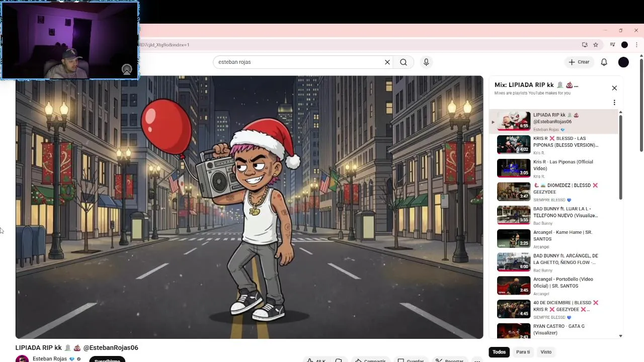The width and height of the screenshot is (644, 362).
Task: Click the Guardar save button
Action: (411, 360)
